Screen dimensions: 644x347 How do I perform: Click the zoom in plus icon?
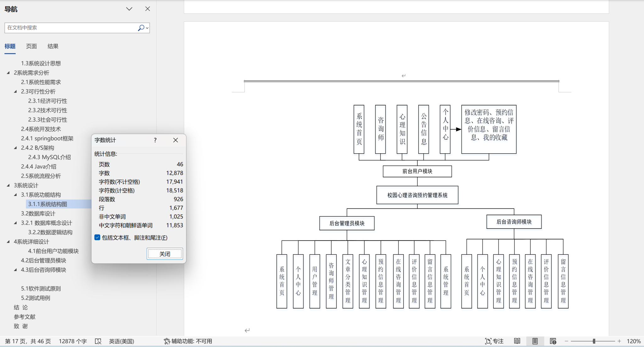pos(619,341)
